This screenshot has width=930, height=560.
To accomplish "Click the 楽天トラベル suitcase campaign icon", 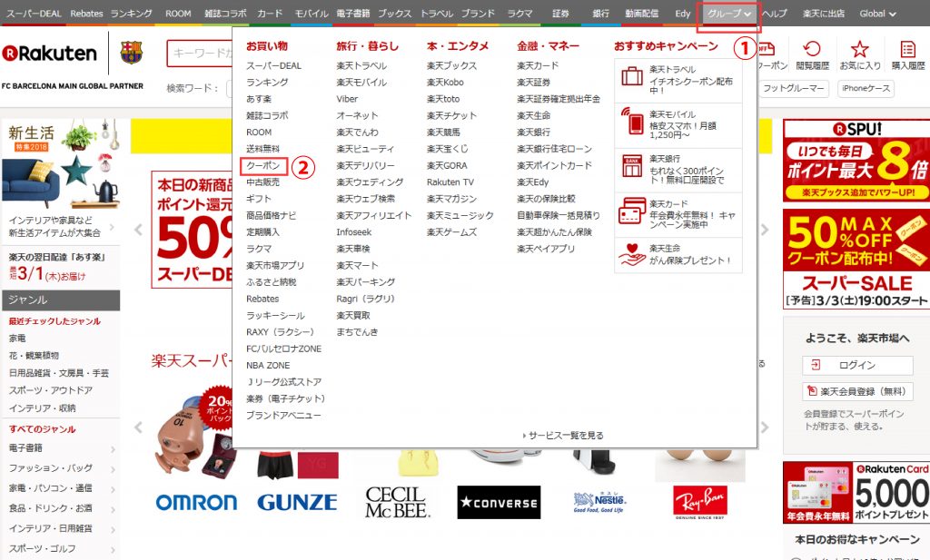I will point(630,76).
